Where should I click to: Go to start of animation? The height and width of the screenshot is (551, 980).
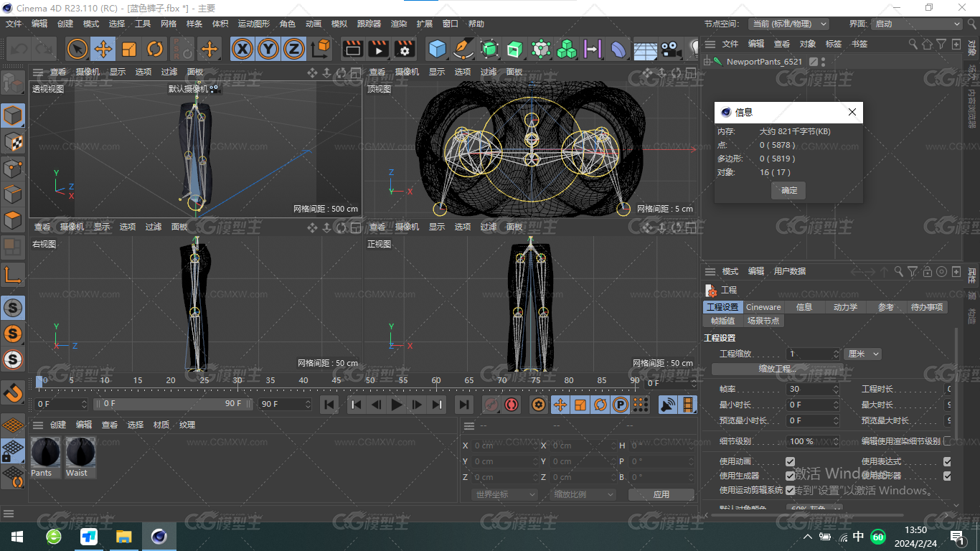coord(329,405)
